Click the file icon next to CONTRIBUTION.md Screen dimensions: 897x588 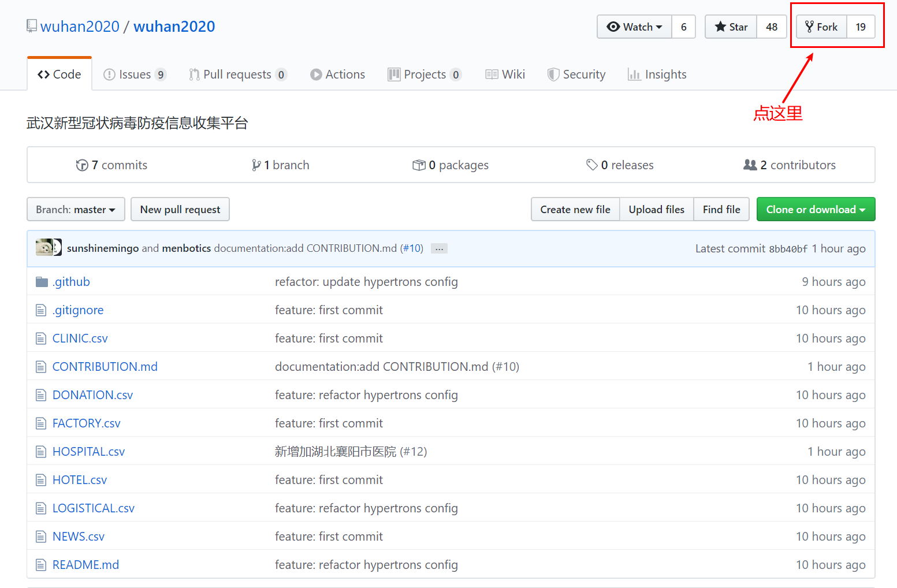41,367
